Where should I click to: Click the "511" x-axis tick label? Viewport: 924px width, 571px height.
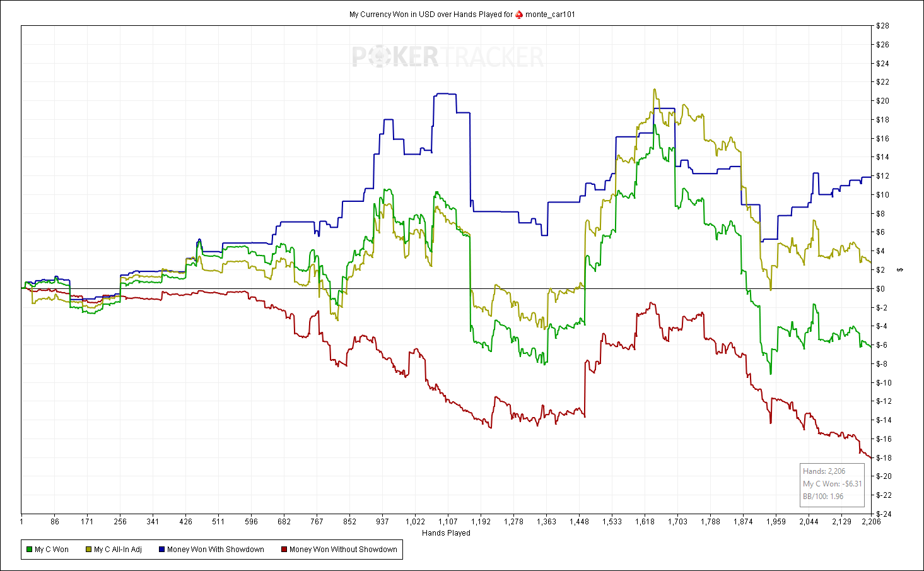point(218,522)
